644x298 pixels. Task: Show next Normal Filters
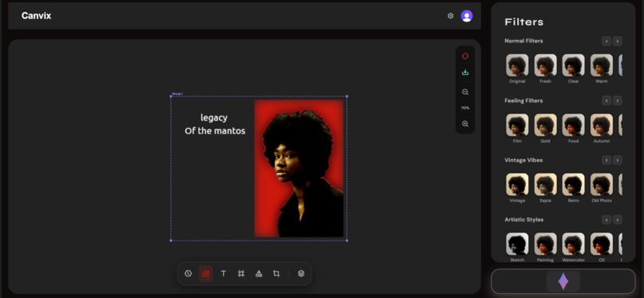pos(618,41)
